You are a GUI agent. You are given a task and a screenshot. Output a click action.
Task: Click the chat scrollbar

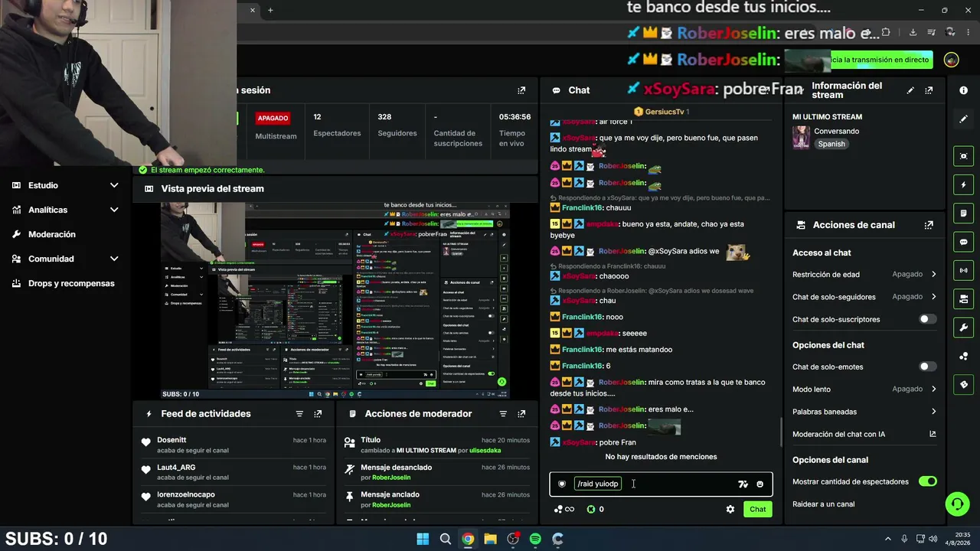[781, 433]
